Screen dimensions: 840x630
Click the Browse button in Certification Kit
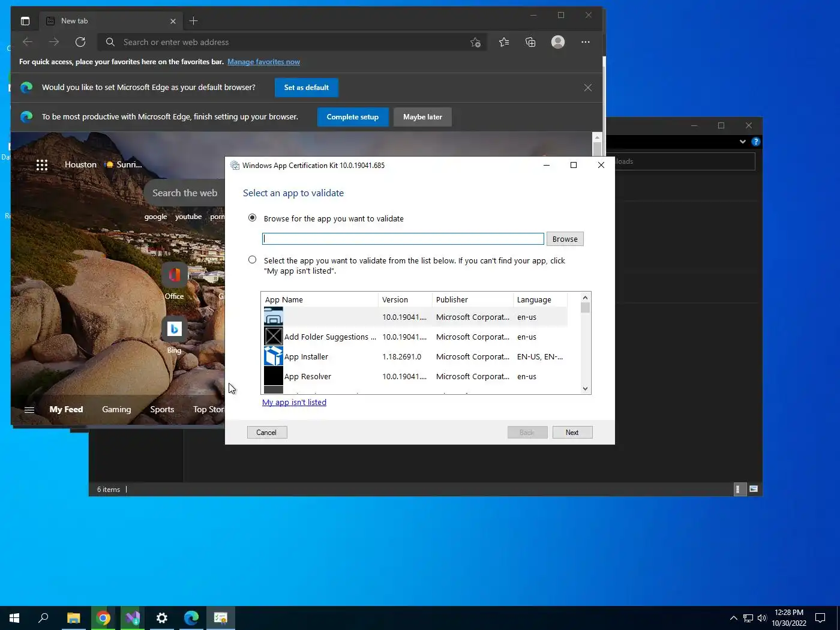pyautogui.click(x=565, y=239)
